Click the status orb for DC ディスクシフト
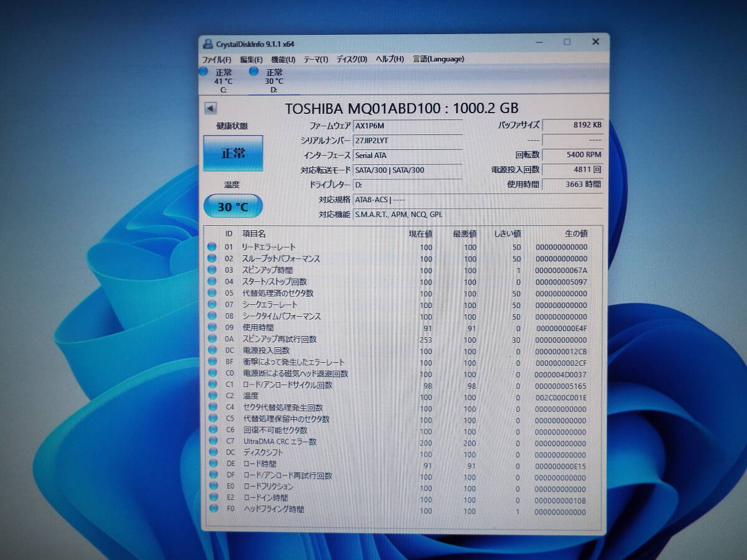Viewport: 747px width, 560px height. coord(214,453)
